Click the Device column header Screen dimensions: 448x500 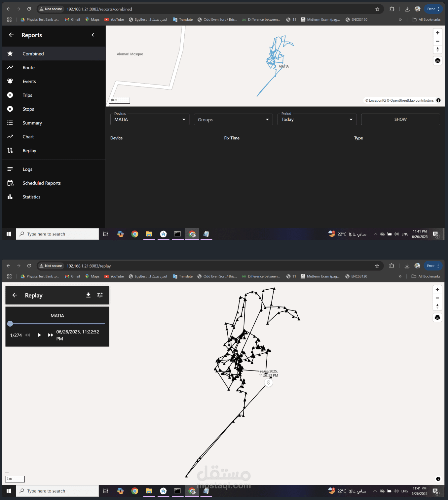(116, 138)
